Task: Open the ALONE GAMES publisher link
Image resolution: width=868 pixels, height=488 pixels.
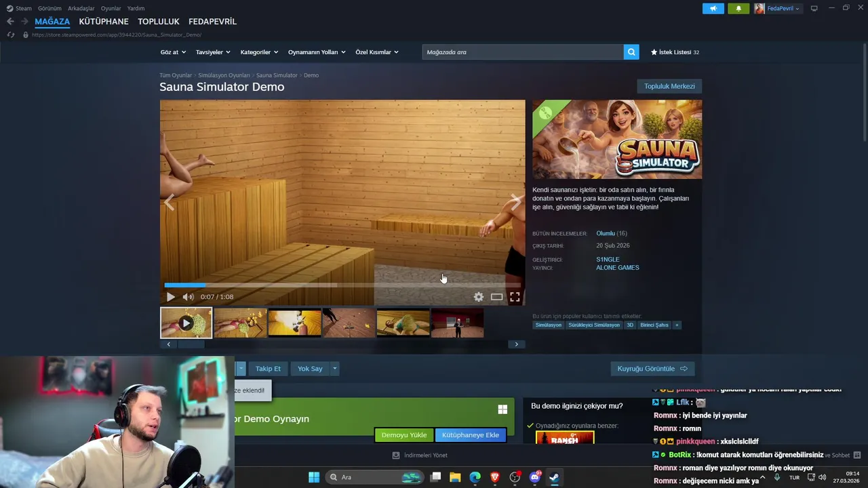Action: click(x=618, y=268)
